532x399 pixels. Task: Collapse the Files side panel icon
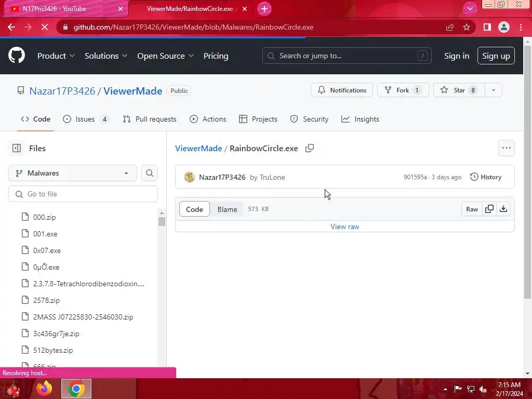point(17,148)
